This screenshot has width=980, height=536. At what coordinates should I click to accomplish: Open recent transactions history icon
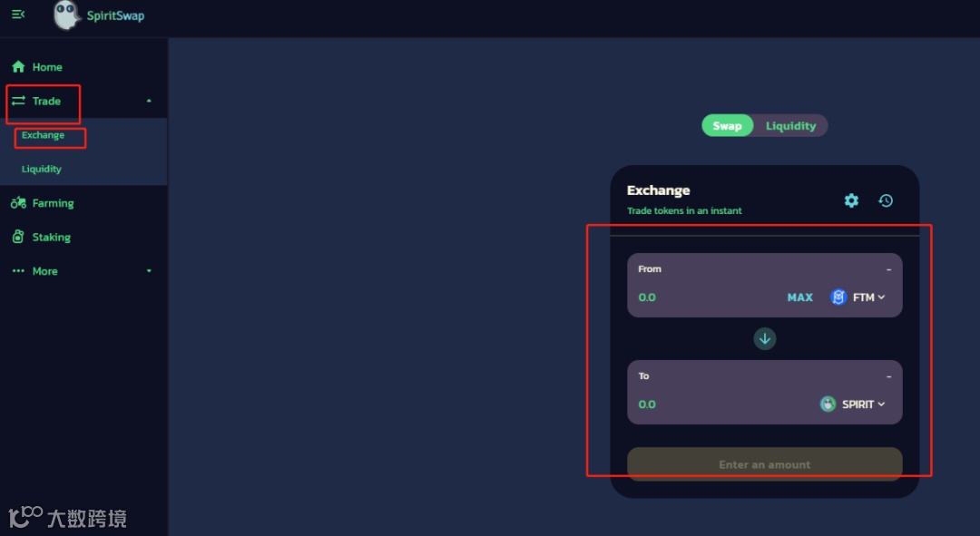click(x=886, y=200)
